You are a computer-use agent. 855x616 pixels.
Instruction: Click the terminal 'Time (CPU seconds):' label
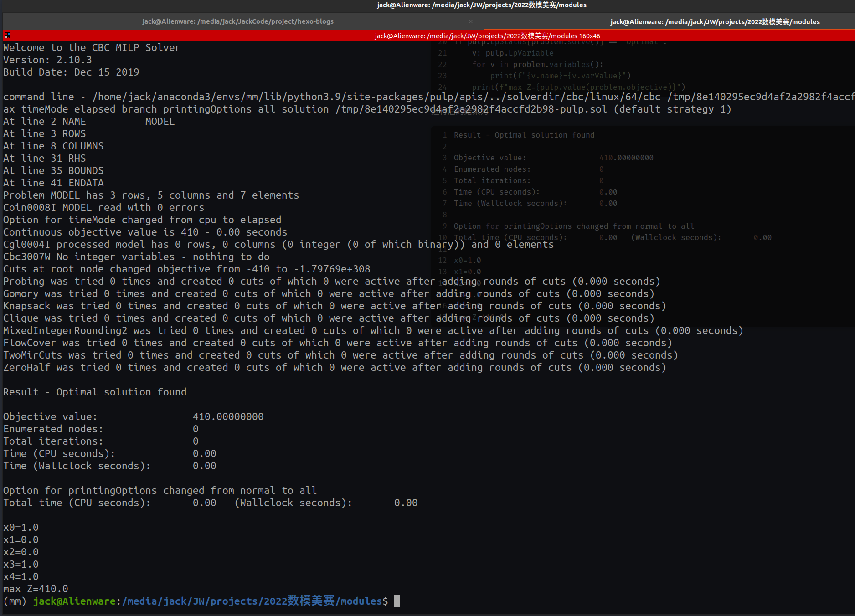tap(59, 454)
